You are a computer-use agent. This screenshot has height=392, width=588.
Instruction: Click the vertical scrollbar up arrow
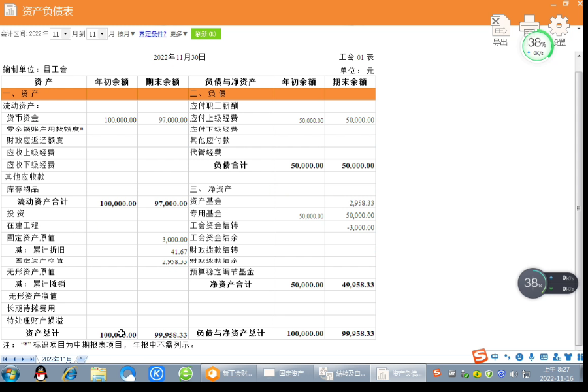pyautogui.click(x=578, y=56)
